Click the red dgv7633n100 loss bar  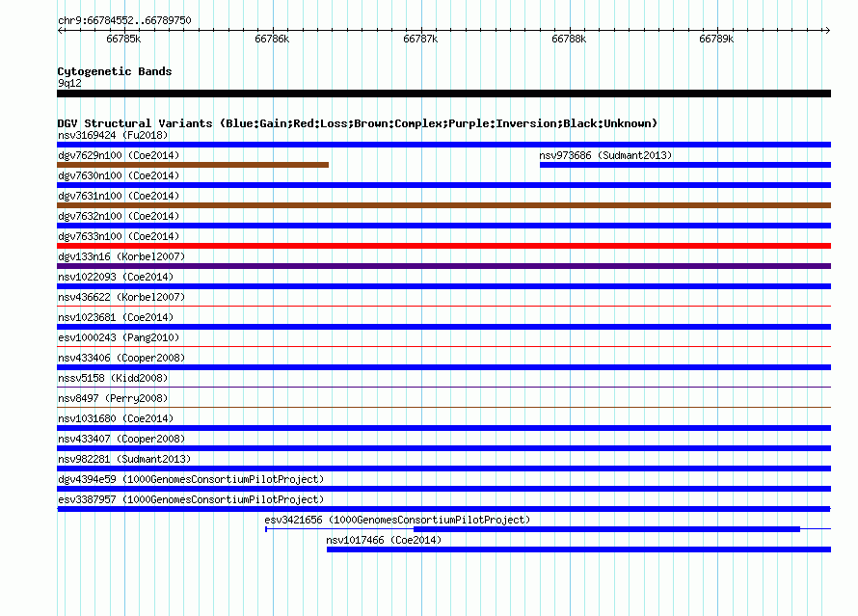(443, 246)
